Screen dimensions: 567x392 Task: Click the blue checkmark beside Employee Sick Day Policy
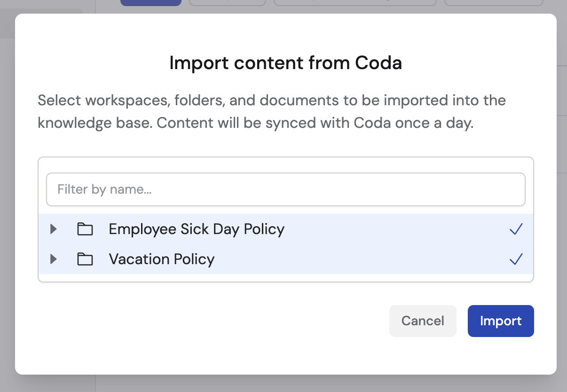[516, 229]
